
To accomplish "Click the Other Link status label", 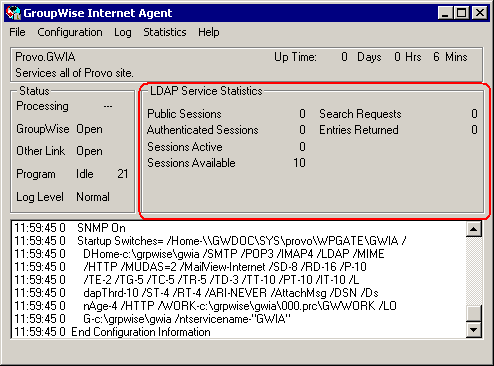I will coord(41,151).
